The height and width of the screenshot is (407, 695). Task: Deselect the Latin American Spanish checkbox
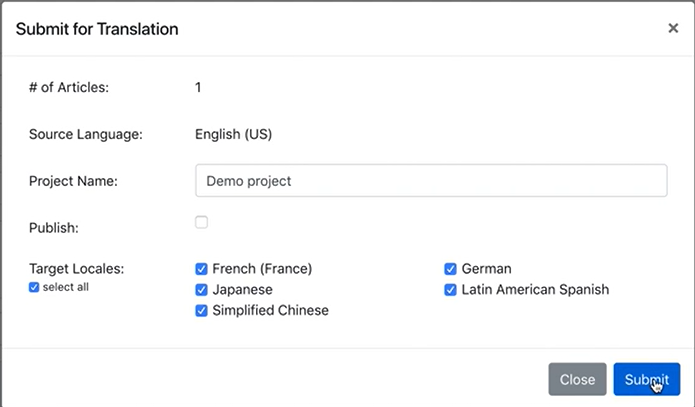point(450,290)
